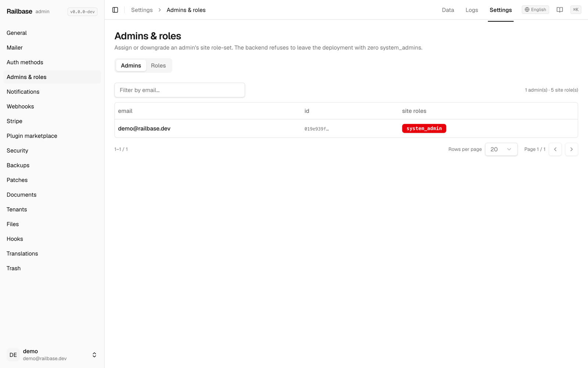Toggle the sidebar panel icon
This screenshot has width=588, height=368.
[x=115, y=10]
